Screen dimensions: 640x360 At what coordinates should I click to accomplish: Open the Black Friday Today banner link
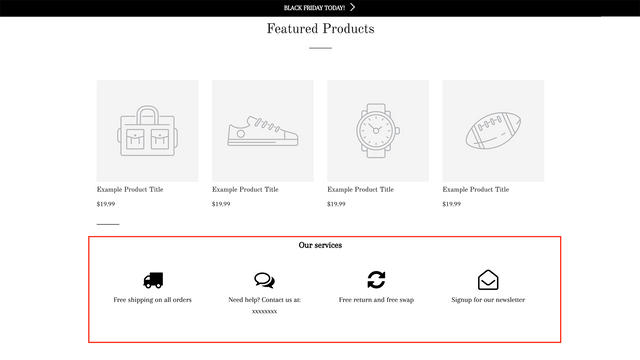[x=314, y=8]
